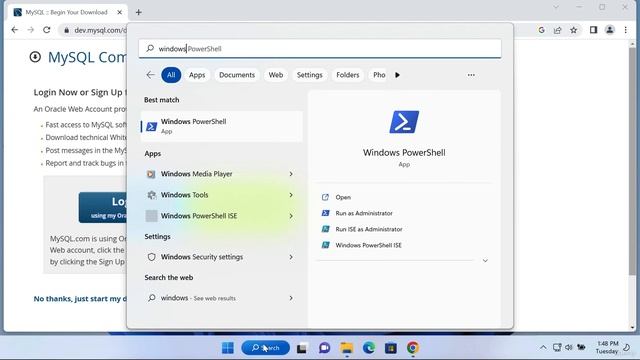Open the taskbar clock showing 1:48 PM
This screenshot has width=640, height=360.
point(607,347)
